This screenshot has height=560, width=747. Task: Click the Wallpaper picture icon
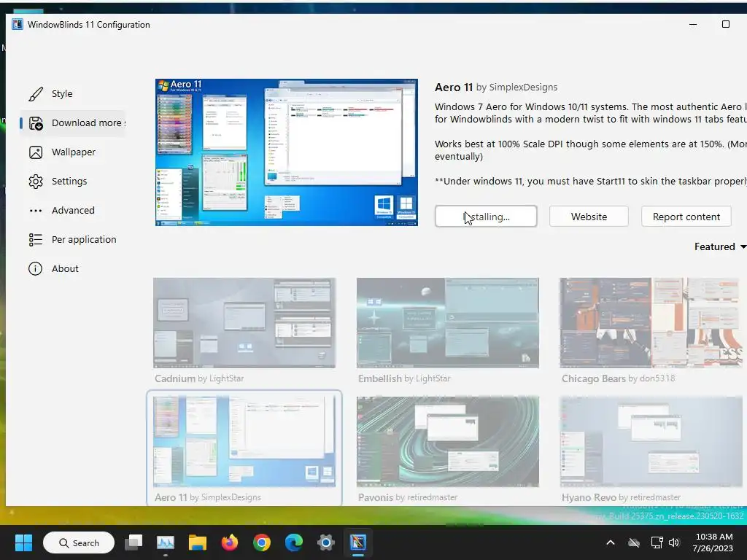click(x=36, y=152)
